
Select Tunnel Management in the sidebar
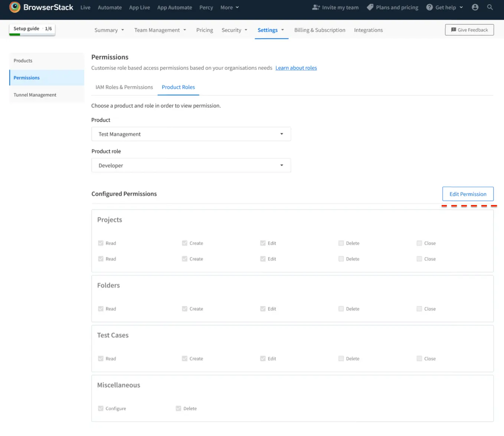(35, 95)
